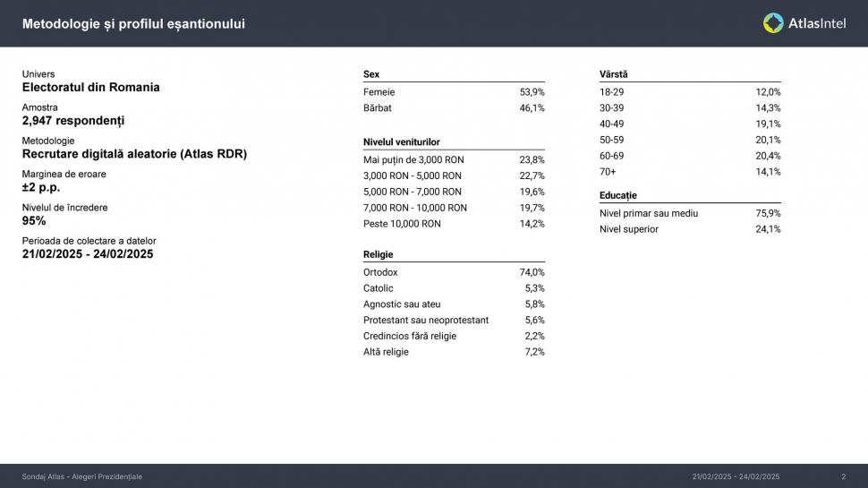
Task: Click the slide title 'Metodologie și profilul eșantionului'
Action: coord(133,24)
